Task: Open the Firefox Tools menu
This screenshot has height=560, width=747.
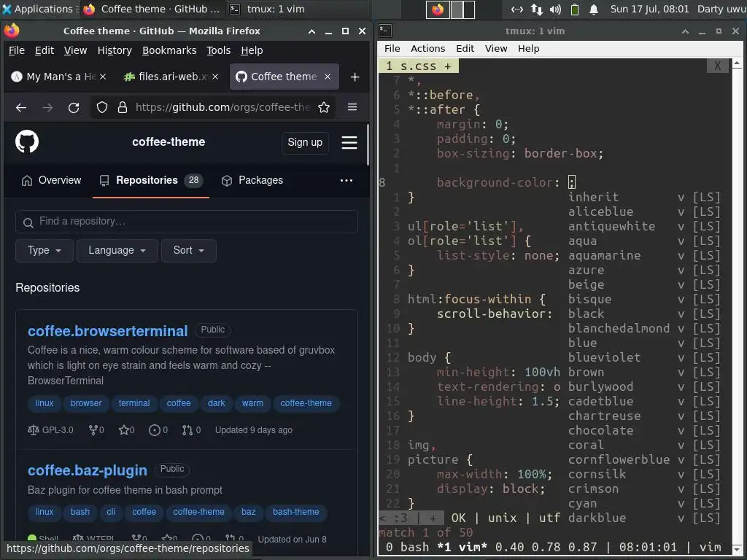Action: coord(218,50)
